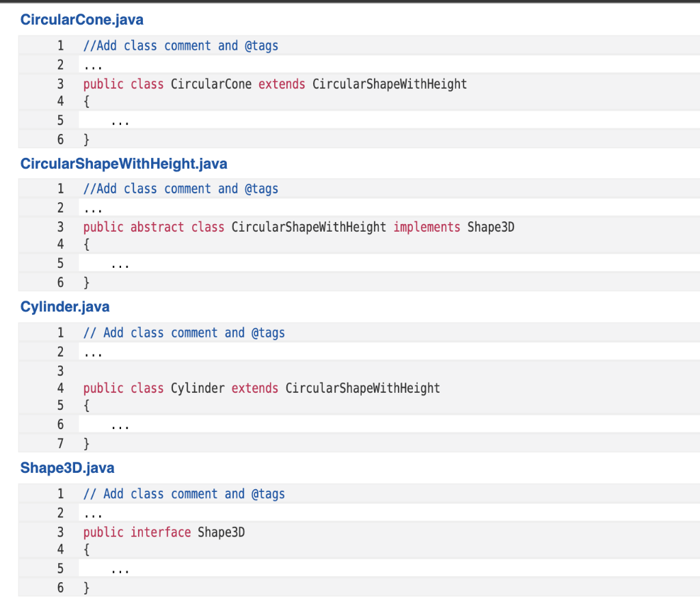
Task: Select the ellipsis on line 2 of CircularCone.java
Action: pyautogui.click(x=92, y=65)
